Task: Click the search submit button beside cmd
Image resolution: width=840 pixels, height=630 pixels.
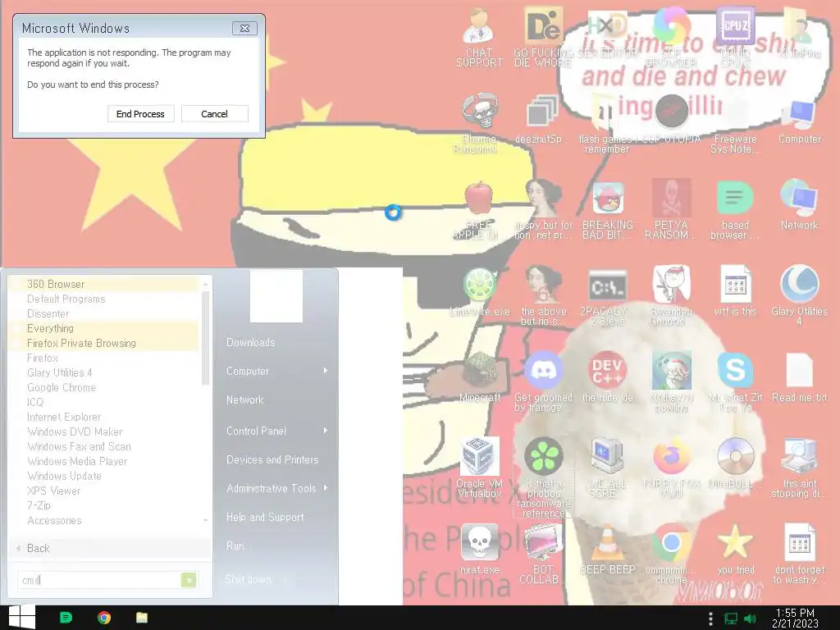Action: 189,580
